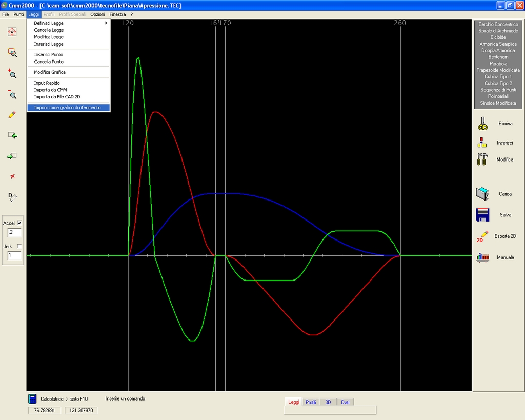Select Input Rapido menu entry
This screenshot has width=525, height=420.
(69, 83)
